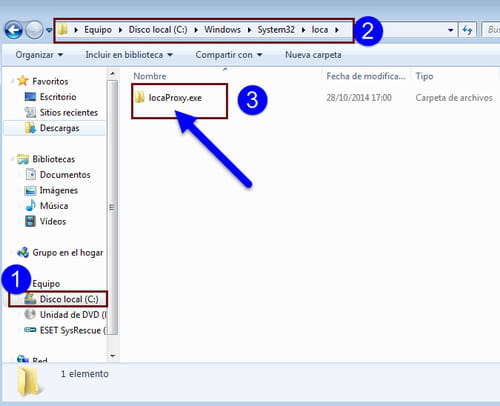Screen dimensions: 500x406
Task: Click the Nueva carpeta button
Action: [x=313, y=55]
